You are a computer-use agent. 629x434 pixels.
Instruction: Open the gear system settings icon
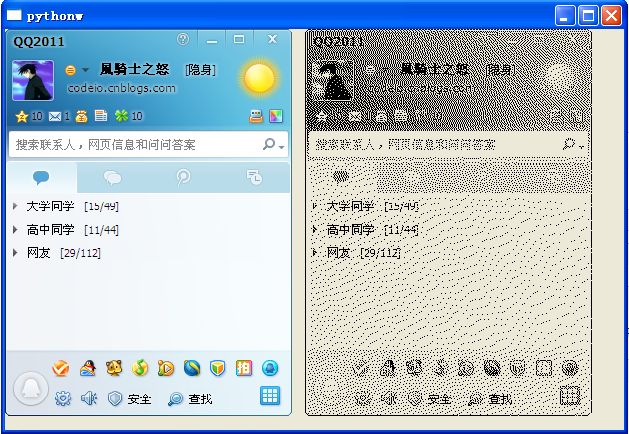coord(63,399)
